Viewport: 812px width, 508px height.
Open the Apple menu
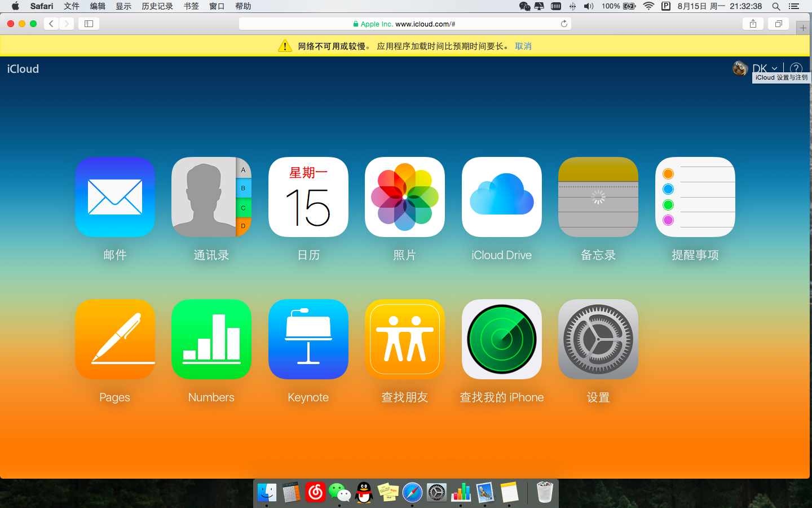[x=15, y=6]
